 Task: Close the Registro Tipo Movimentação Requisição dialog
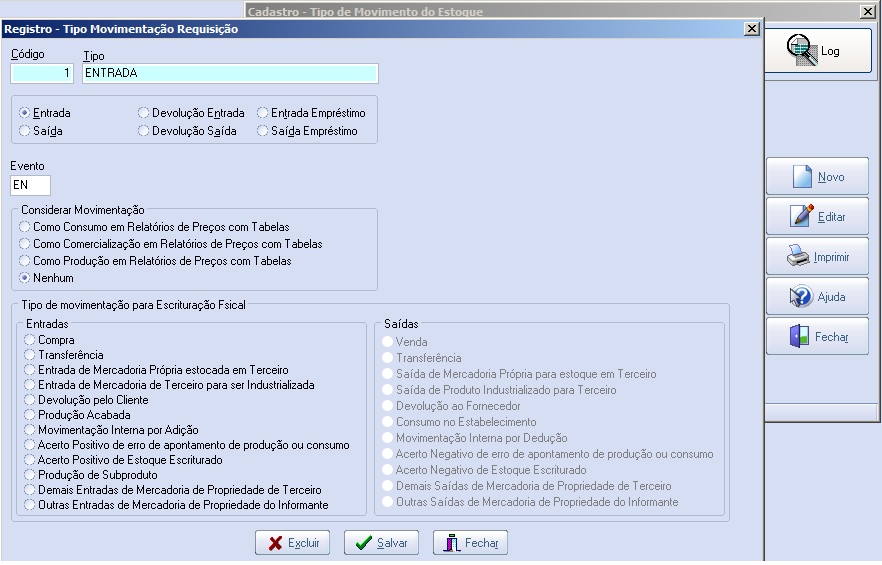(752, 29)
